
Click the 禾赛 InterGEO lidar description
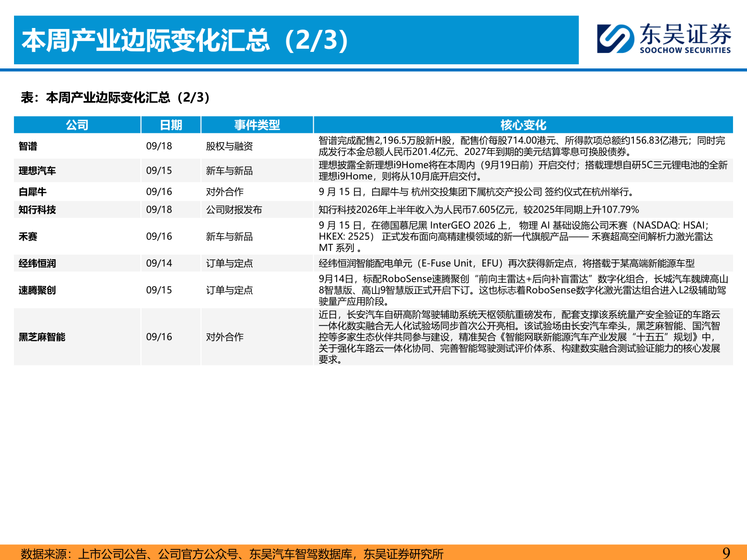click(516, 236)
